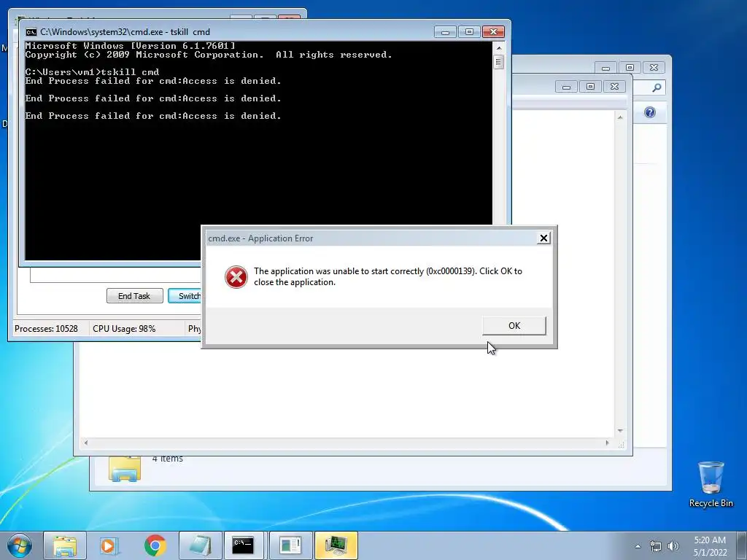Click End Task in Task Manager
747x560 pixels.
134,296
